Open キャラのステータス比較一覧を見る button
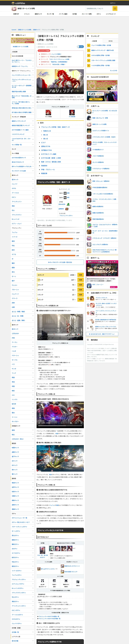129x644 pixels. pyautogui.click(x=60, y=262)
